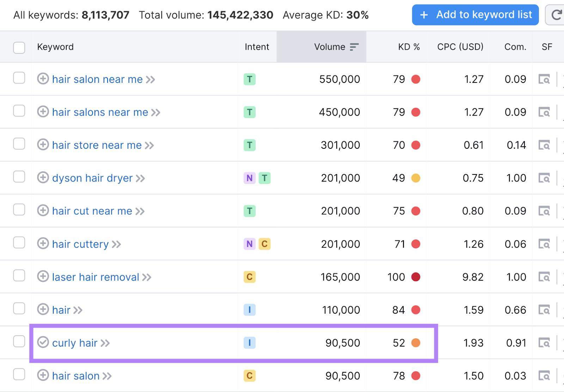Click the commercial intent badge for laser hair removal

pos(250,277)
